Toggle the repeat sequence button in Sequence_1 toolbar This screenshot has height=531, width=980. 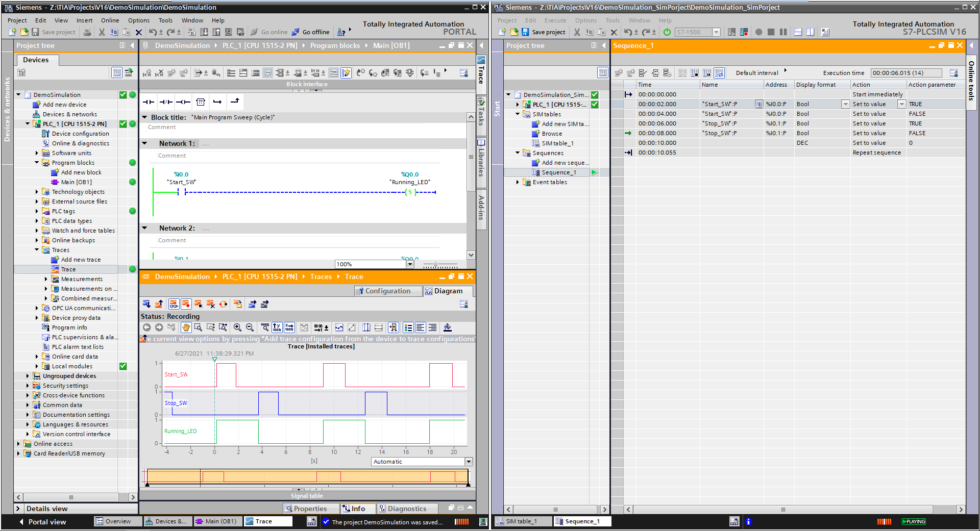tap(719, 73)
